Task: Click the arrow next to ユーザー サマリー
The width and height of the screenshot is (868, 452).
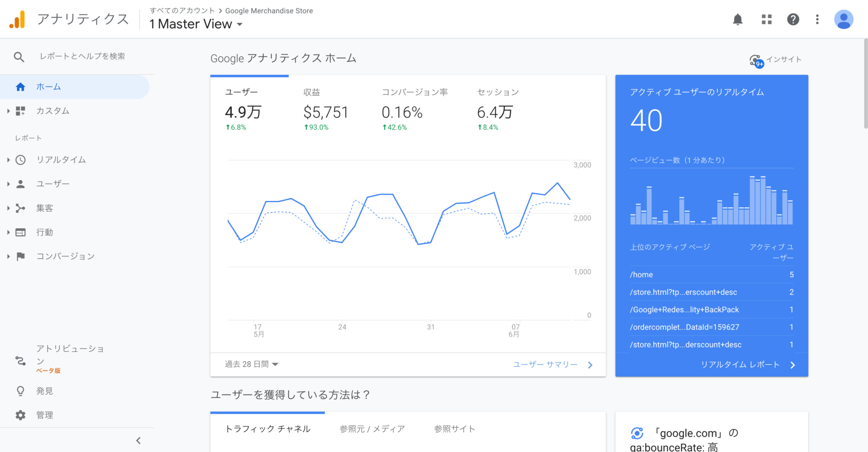Action: [590, 365]
